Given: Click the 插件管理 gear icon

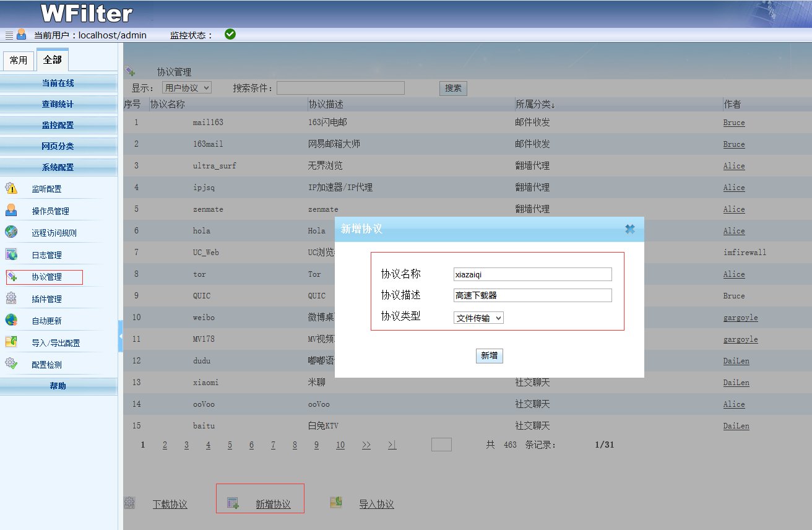Looking at the screenshot, I should click(x=11, y=298).
